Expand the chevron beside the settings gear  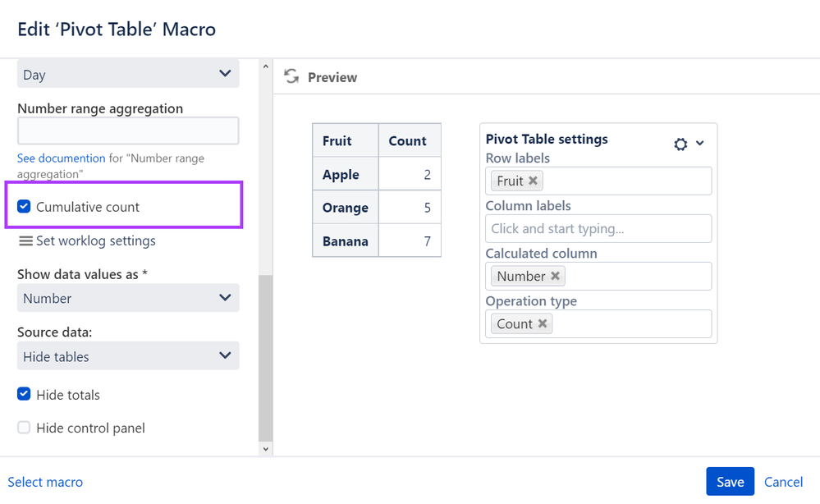[x=700, y=144]
